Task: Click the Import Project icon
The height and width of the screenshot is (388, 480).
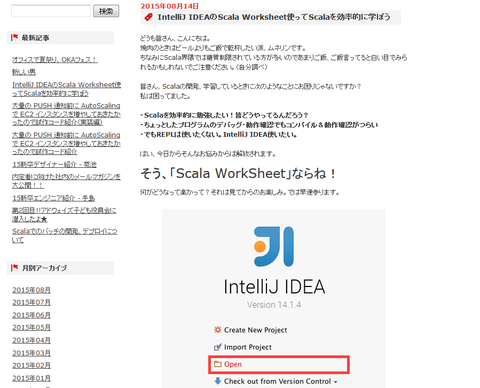Action: point(218,347)
